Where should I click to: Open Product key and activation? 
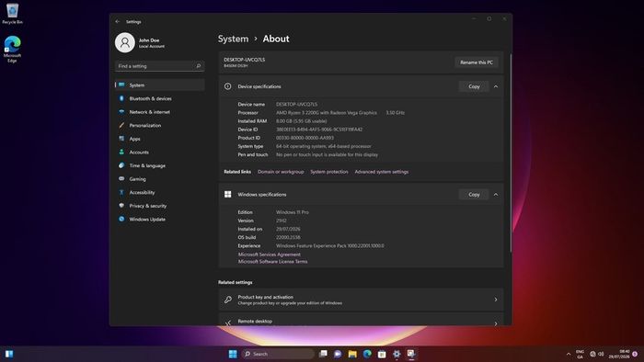click(361, 300)
